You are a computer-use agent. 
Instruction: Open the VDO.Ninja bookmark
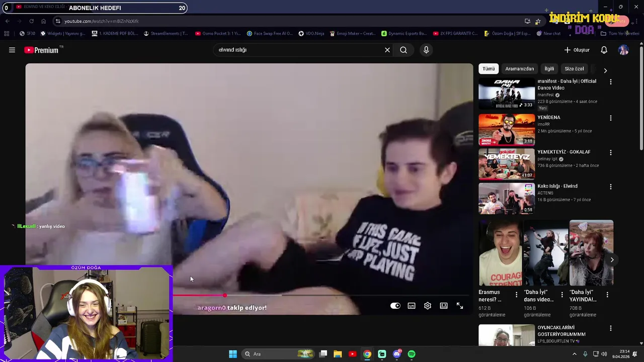tap(311, 33)
